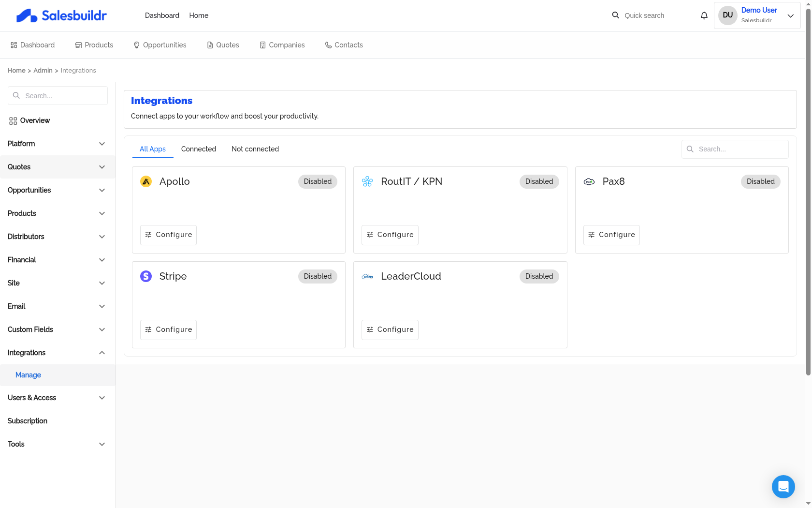Click the Home link in header

[x=199, y=15]
